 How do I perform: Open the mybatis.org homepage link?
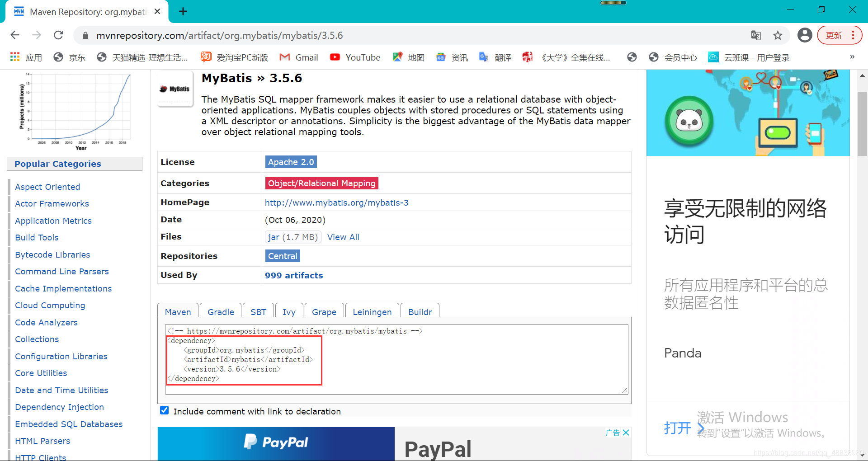tap(336, 202)
